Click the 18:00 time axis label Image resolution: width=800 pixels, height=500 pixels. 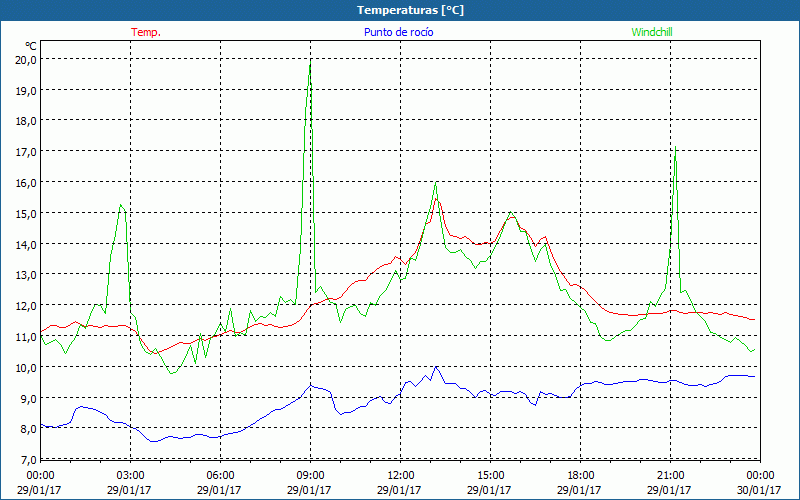pos(580,476)
